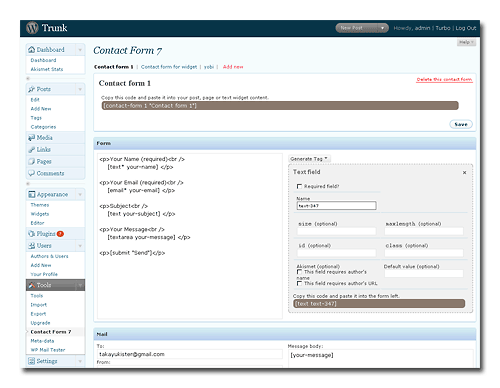Expand the Dashboard menu arrow
This screenshot has width=500, height=388.
point(80,50)
